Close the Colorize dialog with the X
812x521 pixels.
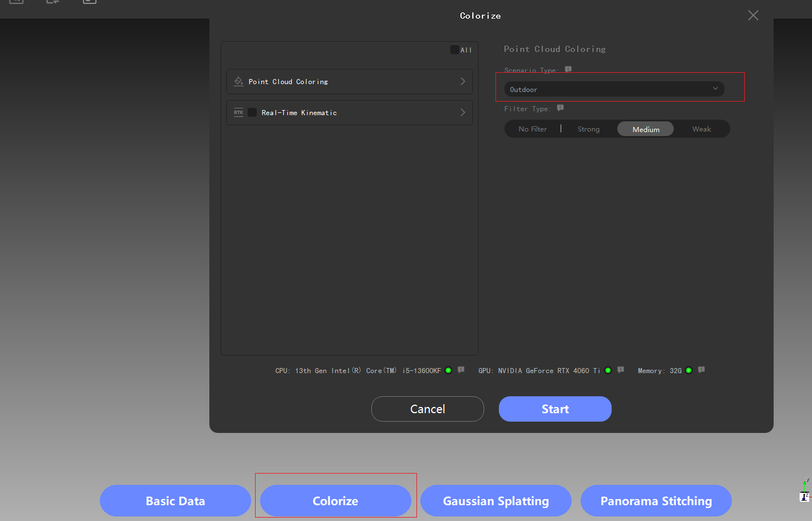click(x=753, y=15)
